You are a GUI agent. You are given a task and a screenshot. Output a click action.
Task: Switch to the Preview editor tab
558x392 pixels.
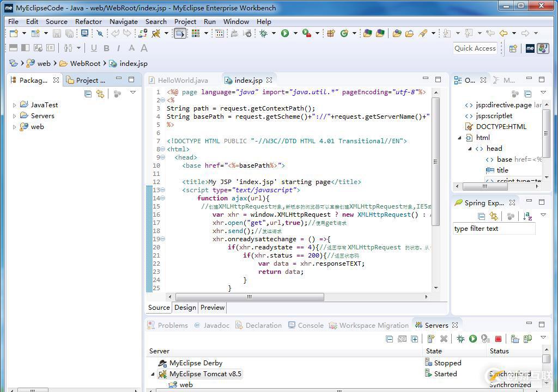point(213,308)
